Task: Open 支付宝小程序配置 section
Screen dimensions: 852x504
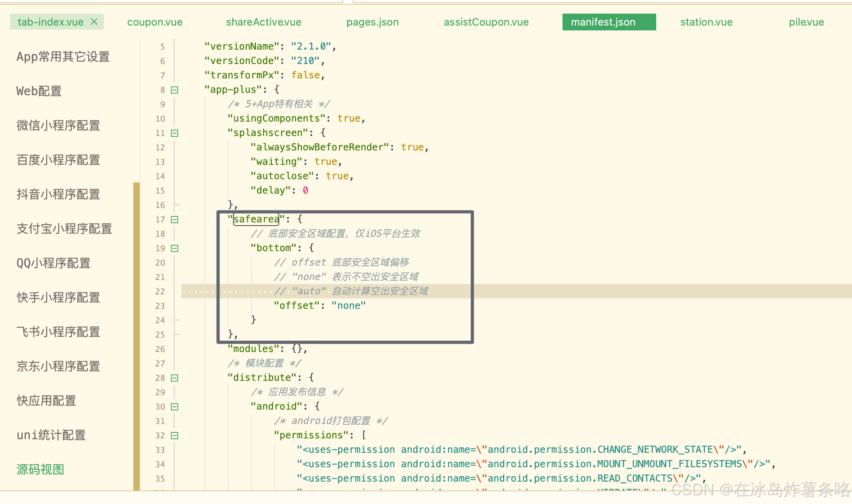Action: (x=64, y=229)
